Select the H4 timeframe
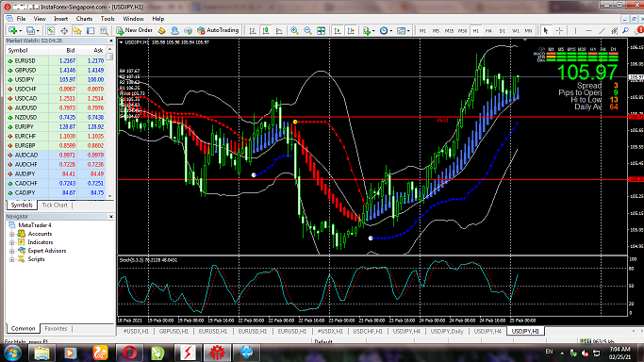 [x=488, y=31]
